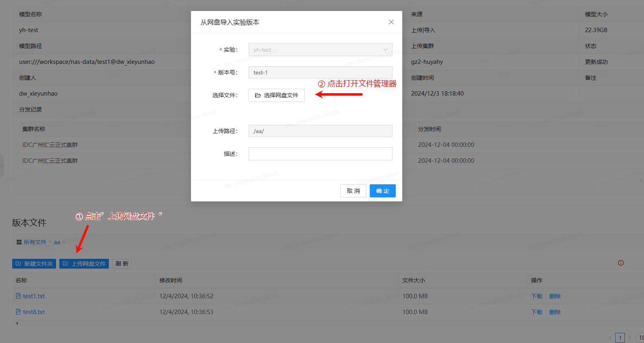Delete test8.txt using 删除
The image size is (644, 343).
coord(555,312)
